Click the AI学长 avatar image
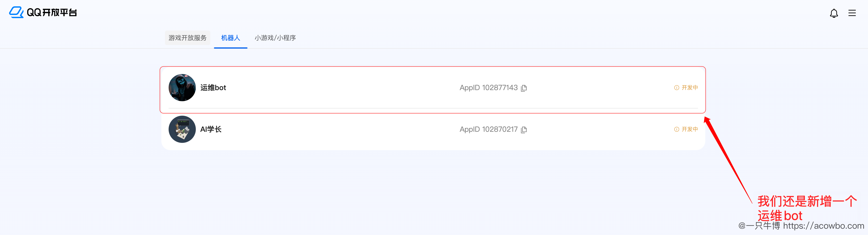The height and width of the screenshot is (235, 868). pos(182,129)
